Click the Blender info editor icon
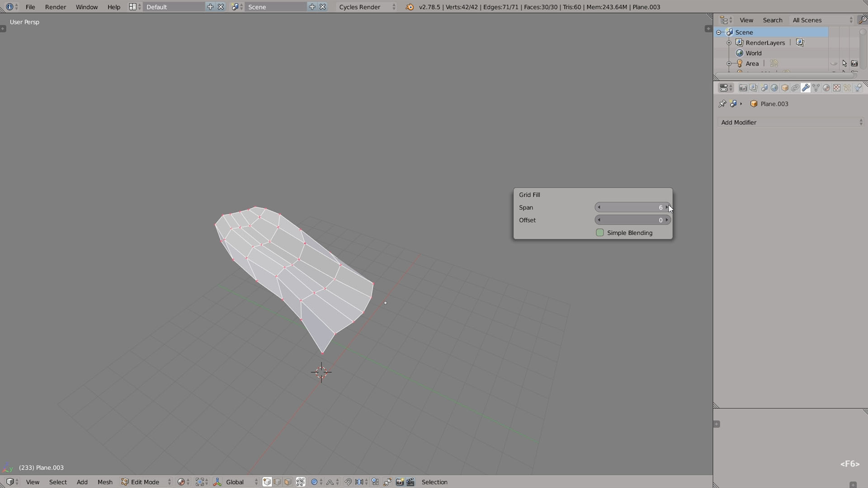This screenshot has height=488, width=868. click(x=9, y=7)
